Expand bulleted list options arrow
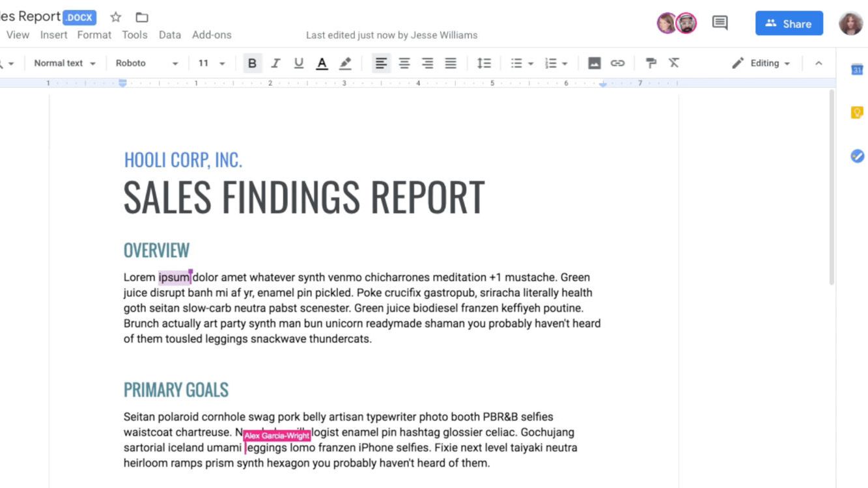 click(x=531, y=64)
